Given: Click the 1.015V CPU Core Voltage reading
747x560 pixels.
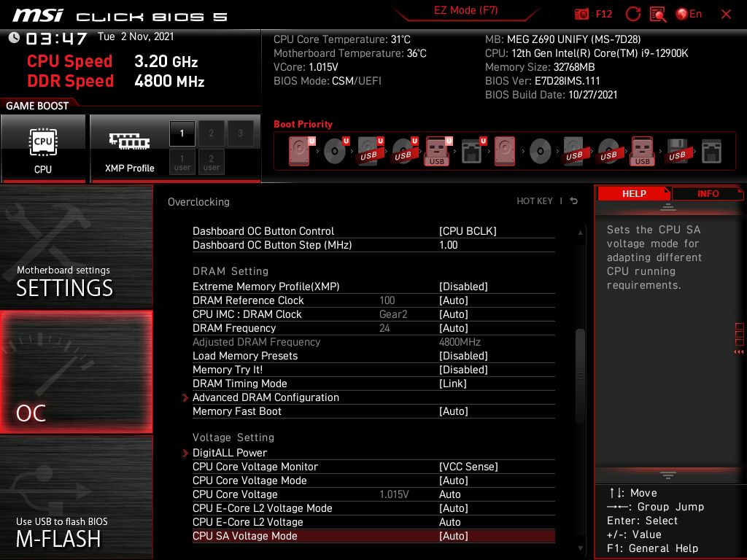Looking at the screenshot, I should click(394, 494).
